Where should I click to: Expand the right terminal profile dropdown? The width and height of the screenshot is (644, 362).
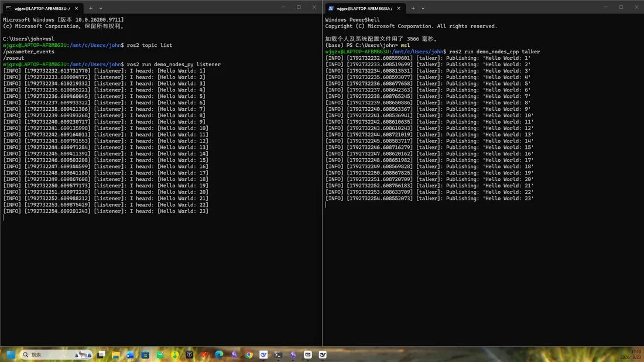pyautogui.click(x=423, y=8)
